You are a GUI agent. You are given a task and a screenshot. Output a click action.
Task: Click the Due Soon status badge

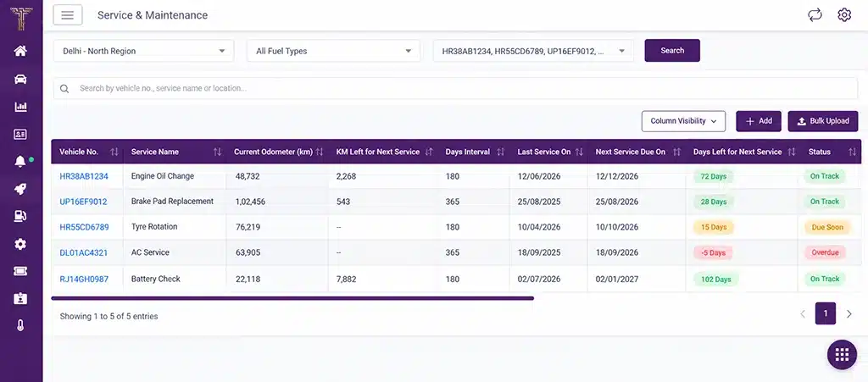pyautogui.click(x=827, y=227)
